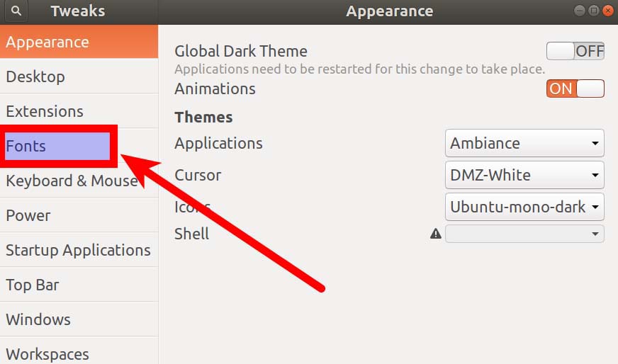Image resolution: width=618 pixels, height=364 pixels.
Task: Open the Power section
Action: [x=28, y=215]
